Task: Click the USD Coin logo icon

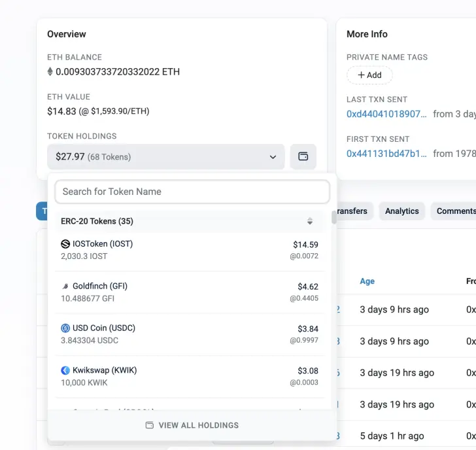Action: (x=65, y=328)
